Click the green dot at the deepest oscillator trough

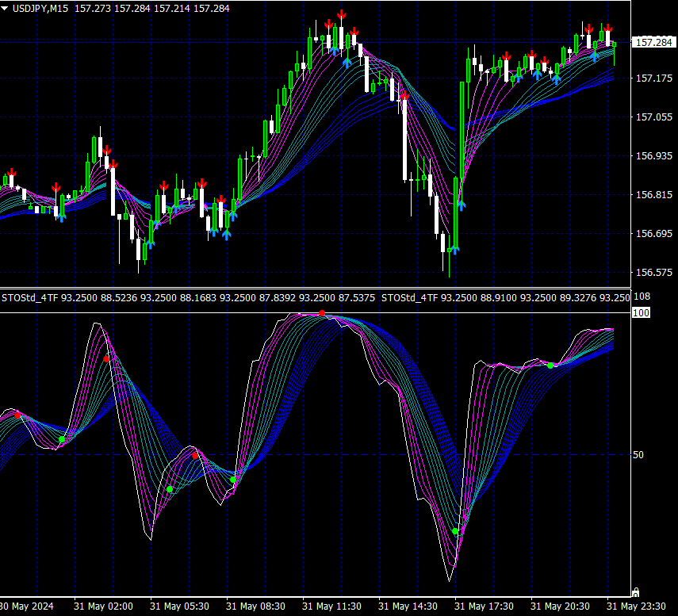click(455, 531)
